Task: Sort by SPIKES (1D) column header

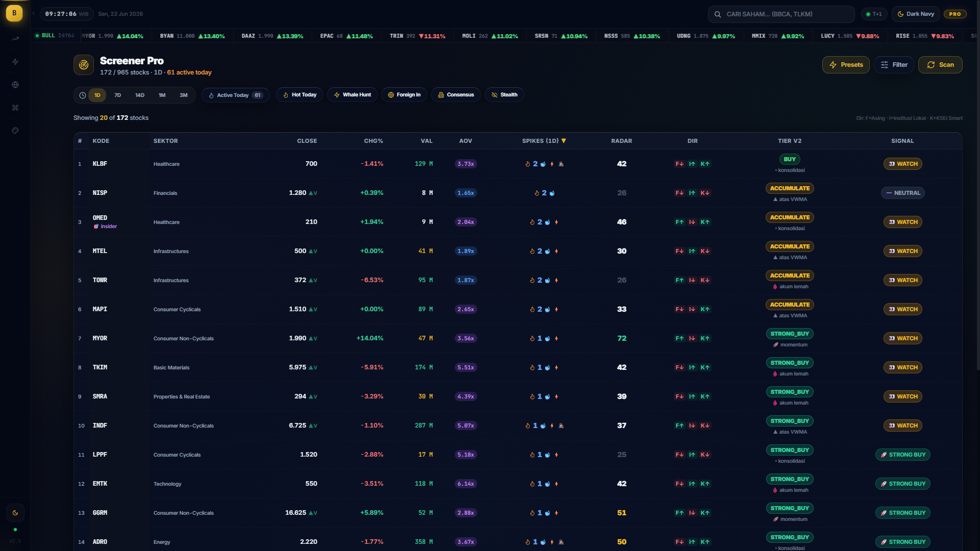Action: coord(544,141)
